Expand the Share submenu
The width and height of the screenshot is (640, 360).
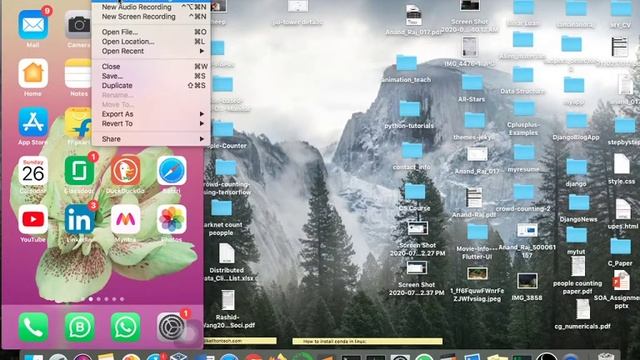click(x=151, y=139)
